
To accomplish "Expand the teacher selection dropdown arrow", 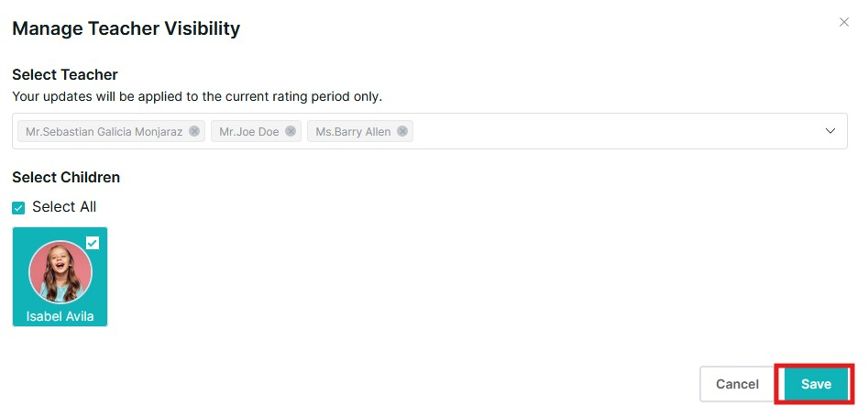I will [x=830, y=131].
